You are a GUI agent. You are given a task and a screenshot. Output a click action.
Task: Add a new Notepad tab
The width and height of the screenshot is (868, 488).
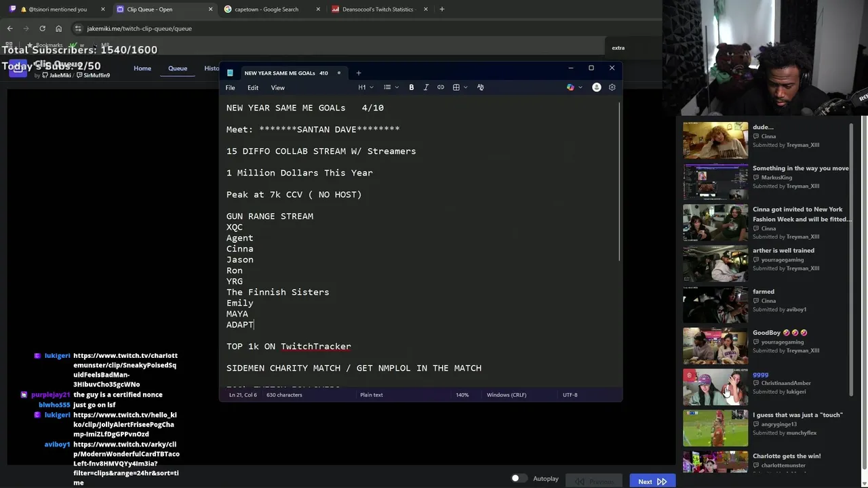[x=359, y=73]
